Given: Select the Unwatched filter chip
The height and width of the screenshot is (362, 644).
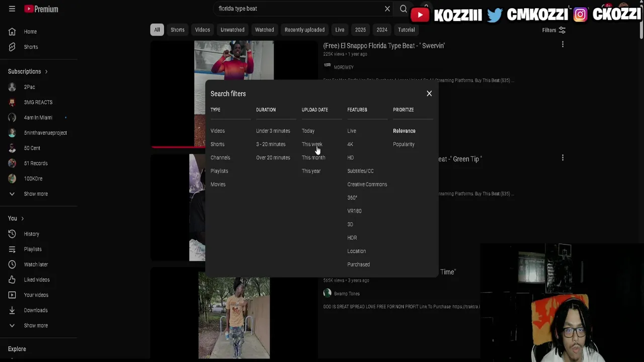Looking at the screenshot, I should point(232,30).
